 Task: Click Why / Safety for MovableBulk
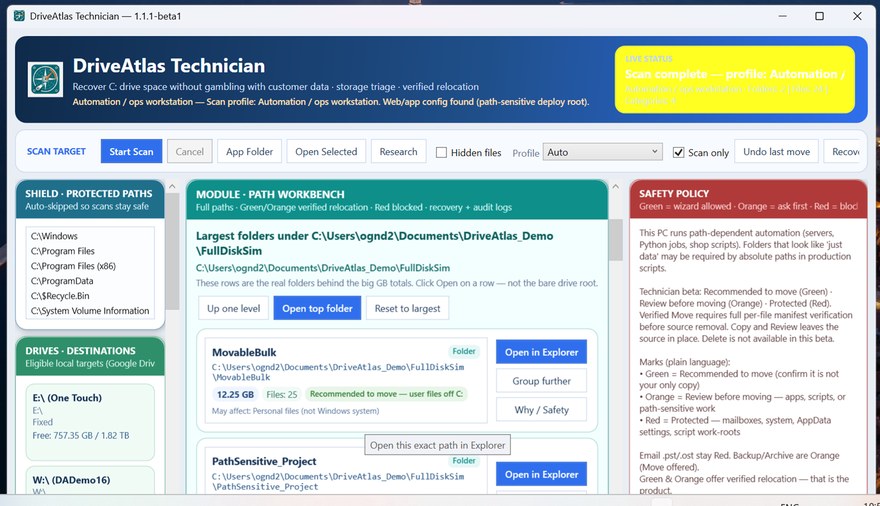[x=542, y=410]
